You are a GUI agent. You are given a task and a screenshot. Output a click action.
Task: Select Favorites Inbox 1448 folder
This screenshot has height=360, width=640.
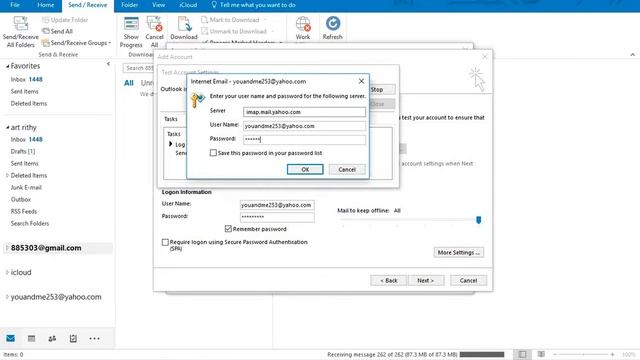click(27, 79)
